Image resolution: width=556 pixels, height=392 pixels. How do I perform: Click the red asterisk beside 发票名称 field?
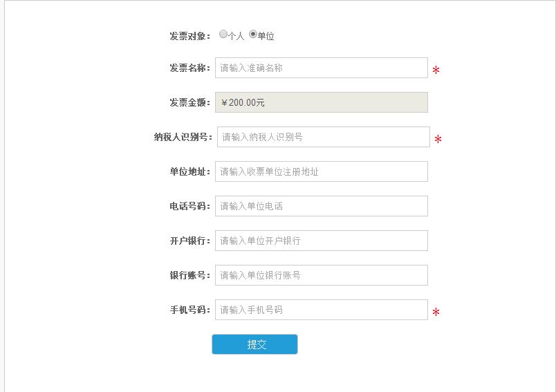436,70
